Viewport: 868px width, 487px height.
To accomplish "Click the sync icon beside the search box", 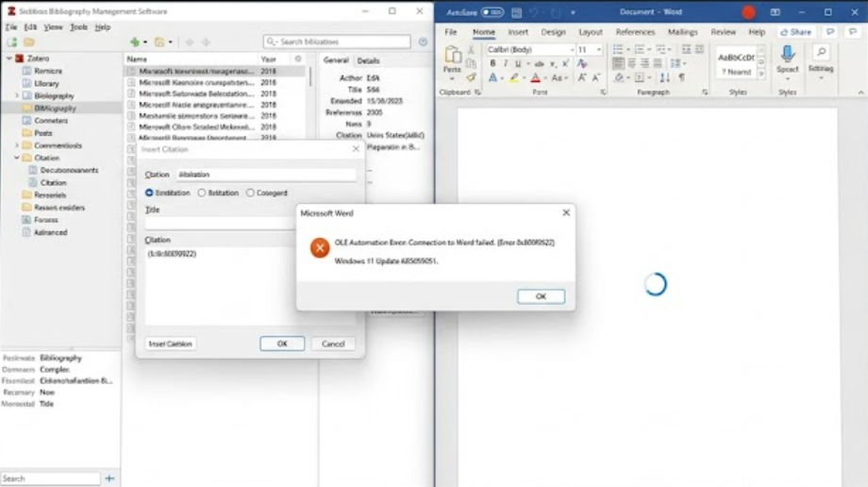I will pos(423,42).
